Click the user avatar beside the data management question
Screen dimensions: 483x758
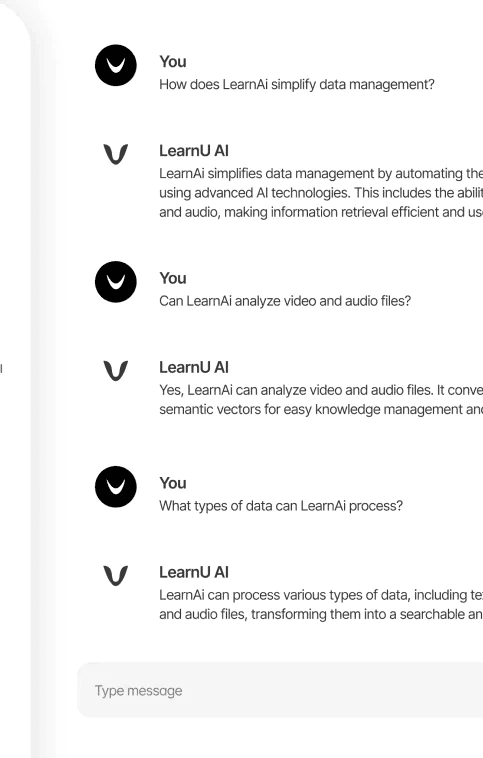116,65
